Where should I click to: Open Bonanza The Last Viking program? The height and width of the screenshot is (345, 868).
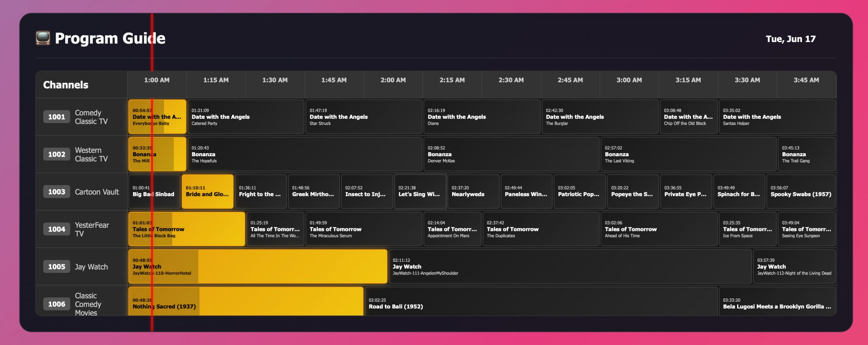click(x=689, y=154)
